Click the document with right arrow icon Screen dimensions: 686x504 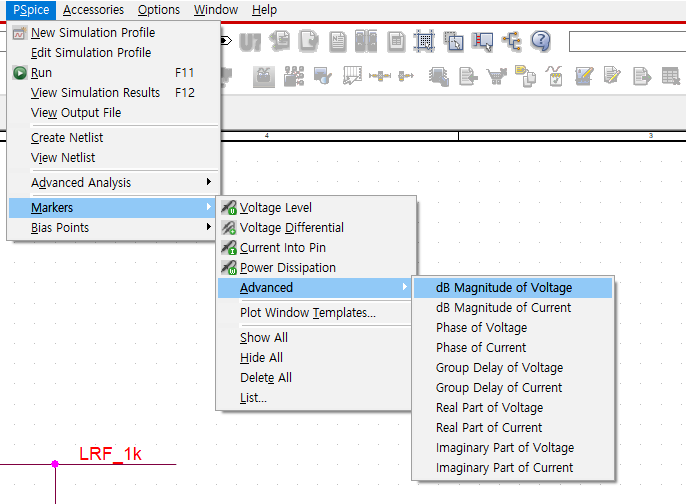pos(642,77)
